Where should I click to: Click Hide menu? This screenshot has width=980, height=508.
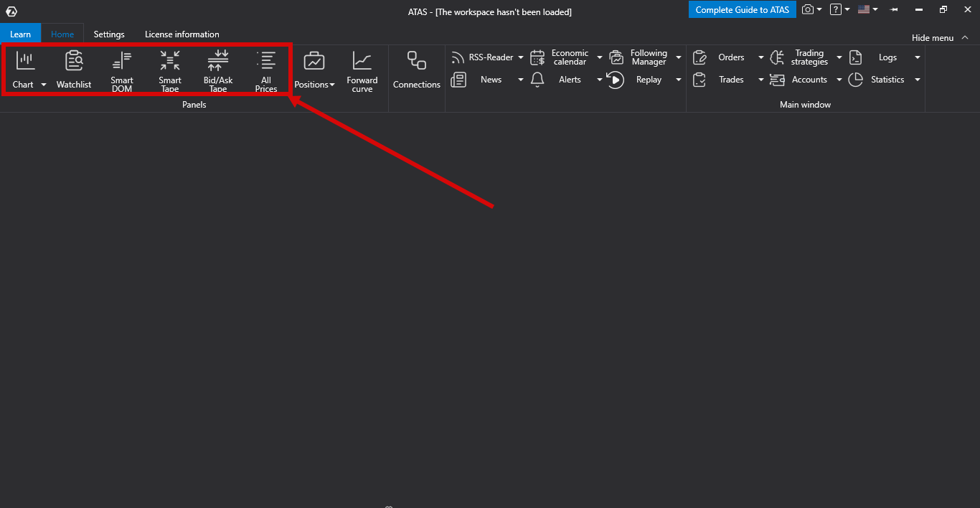[x=933, y=38]
